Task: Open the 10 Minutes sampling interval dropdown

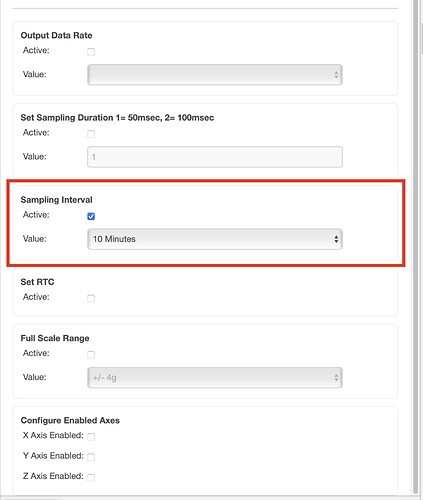Action: pos(215,239)
